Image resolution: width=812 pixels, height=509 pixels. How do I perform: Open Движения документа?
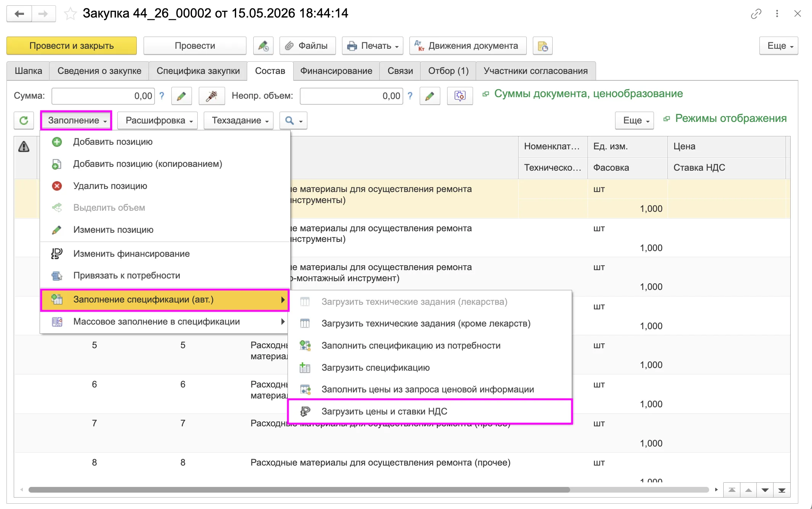point(468,46)
